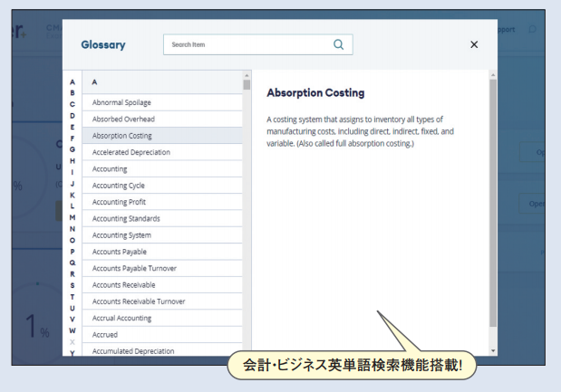561x392 pixels.
Task: Open the Absorbed Overhead entry
Action: coord(123,119)
